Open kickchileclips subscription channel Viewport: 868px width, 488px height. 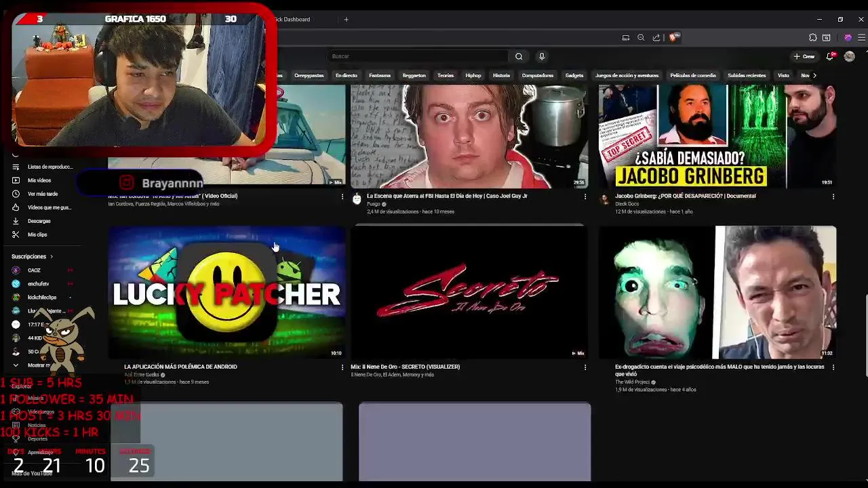42,298
